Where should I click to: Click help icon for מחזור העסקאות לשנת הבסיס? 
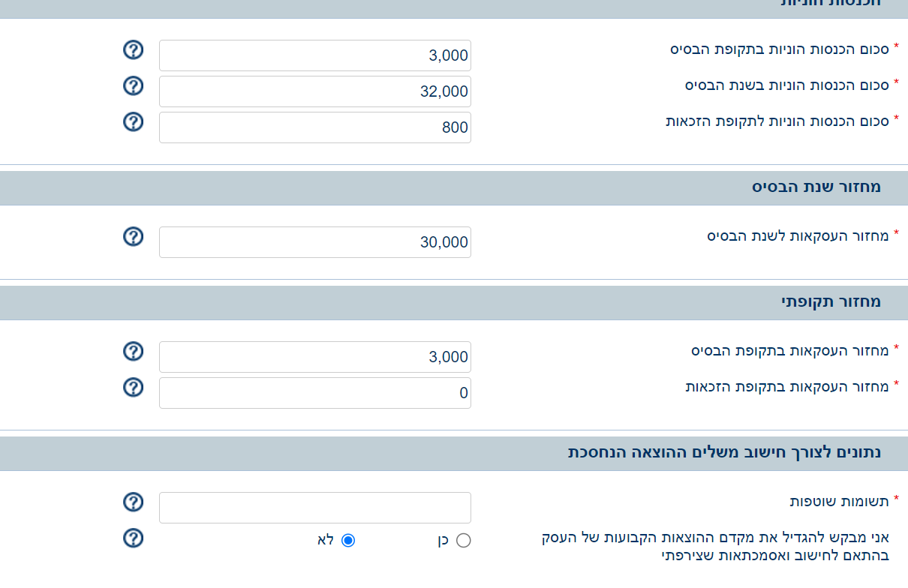click(x=133, y=237)
